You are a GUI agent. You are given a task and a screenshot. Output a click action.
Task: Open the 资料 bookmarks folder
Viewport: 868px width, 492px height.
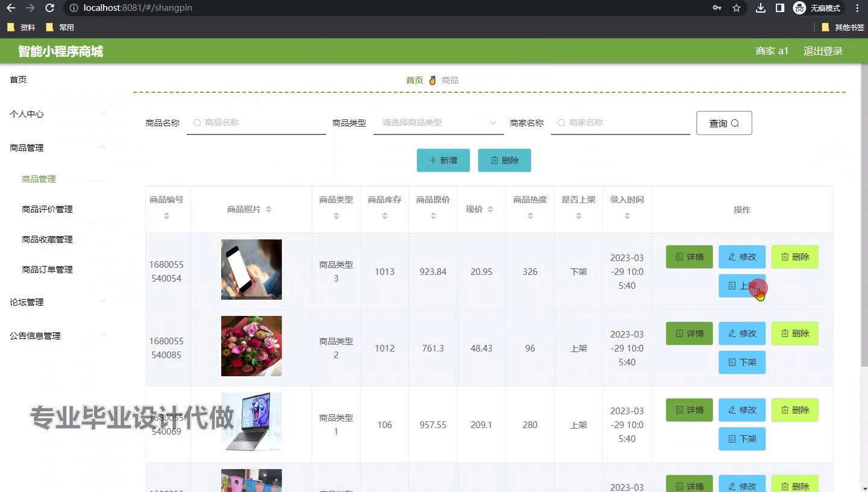coord(21,27)
